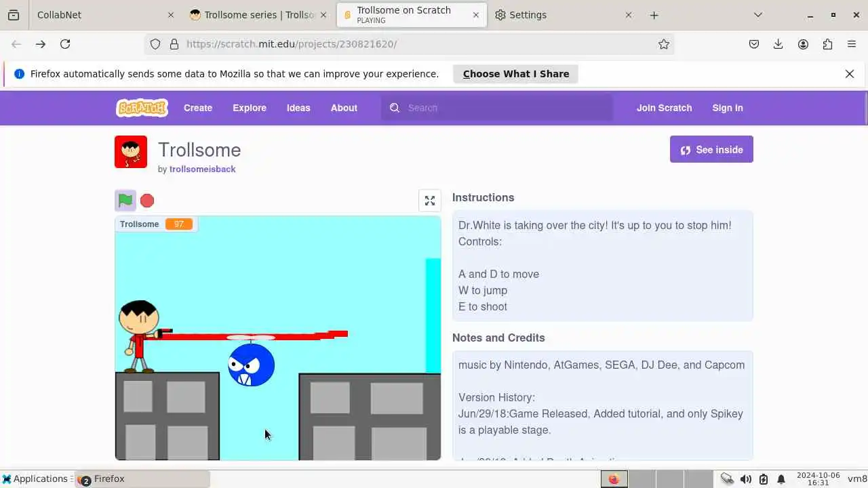Screen dimensions: 868x488
Task: Open the About menu item
Action: point(344,108)
